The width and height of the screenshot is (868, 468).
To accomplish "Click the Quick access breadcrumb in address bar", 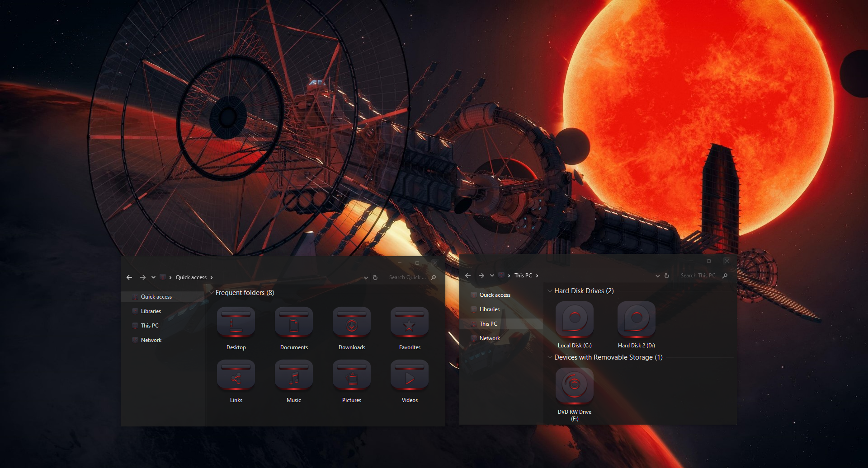I will 191,277.
